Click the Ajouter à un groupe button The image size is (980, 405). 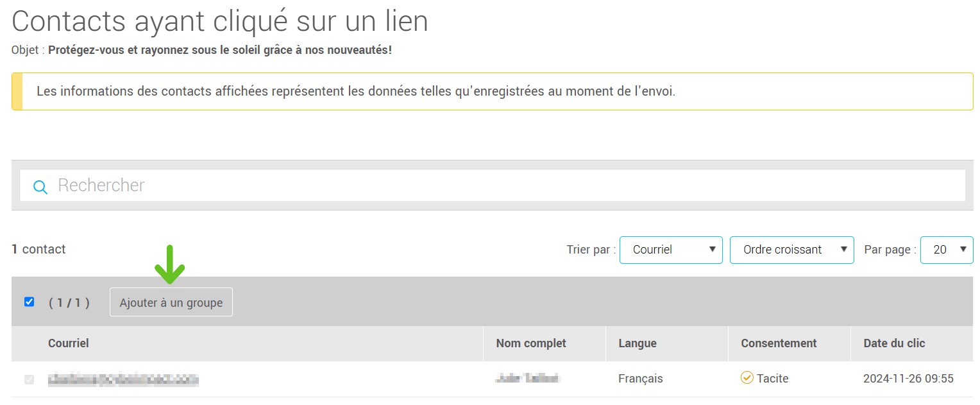point(171,302)
